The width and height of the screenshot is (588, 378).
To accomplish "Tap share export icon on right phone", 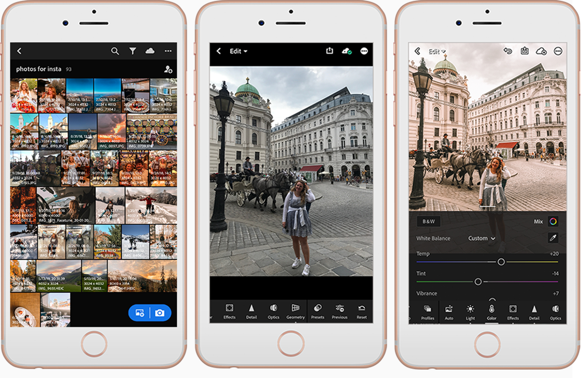I will (x=525, y=51).
